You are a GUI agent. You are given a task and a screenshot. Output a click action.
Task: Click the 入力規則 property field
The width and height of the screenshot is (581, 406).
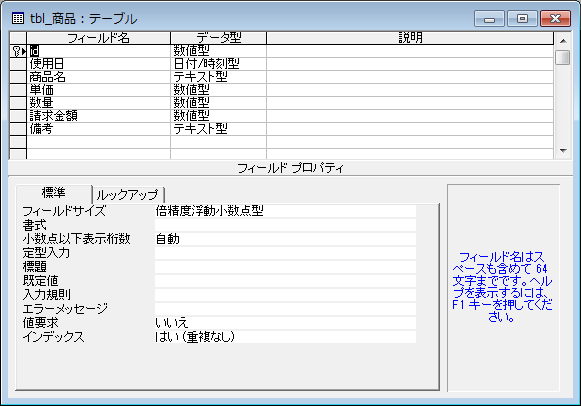coord(285,295)
